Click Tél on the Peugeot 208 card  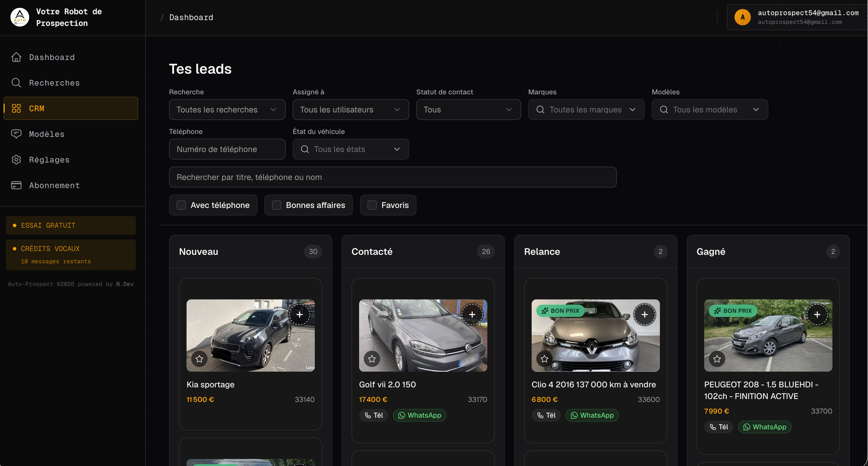tap(719, 427)
